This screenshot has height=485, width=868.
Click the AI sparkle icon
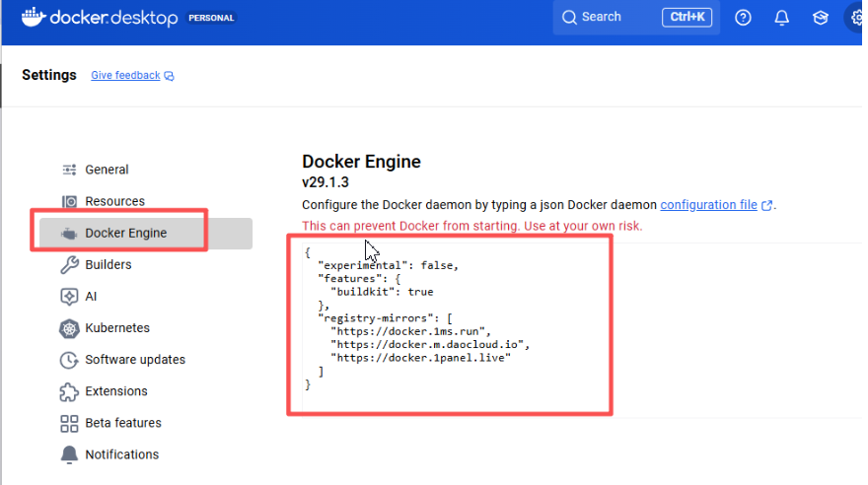click(69, 297)
